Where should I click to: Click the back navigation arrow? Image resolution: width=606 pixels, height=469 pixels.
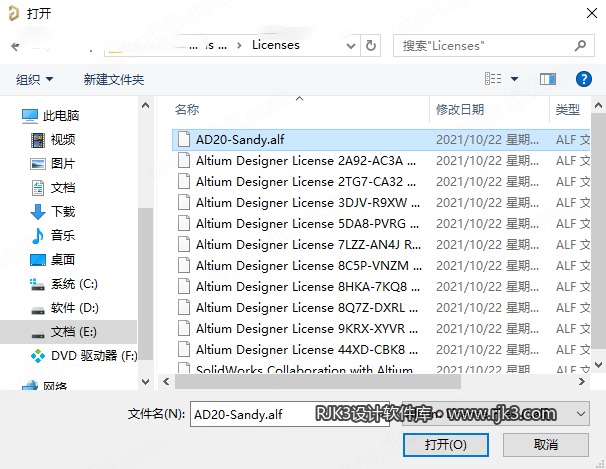tap(15, 47)
